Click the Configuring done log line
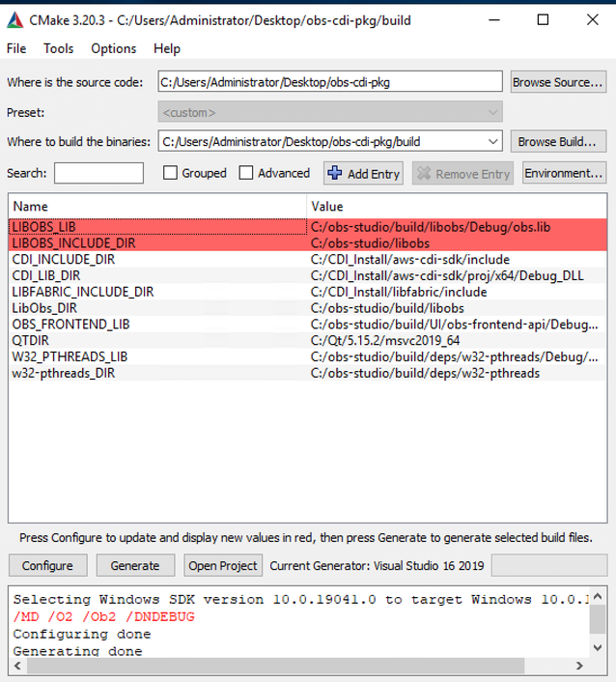The width and height of the screenshot is (616, 682). (82, 634)
